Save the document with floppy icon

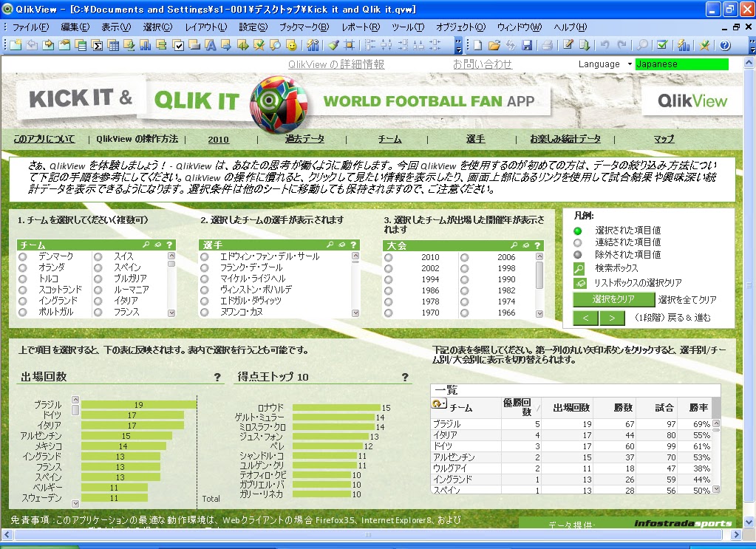[x=527, y=45]
